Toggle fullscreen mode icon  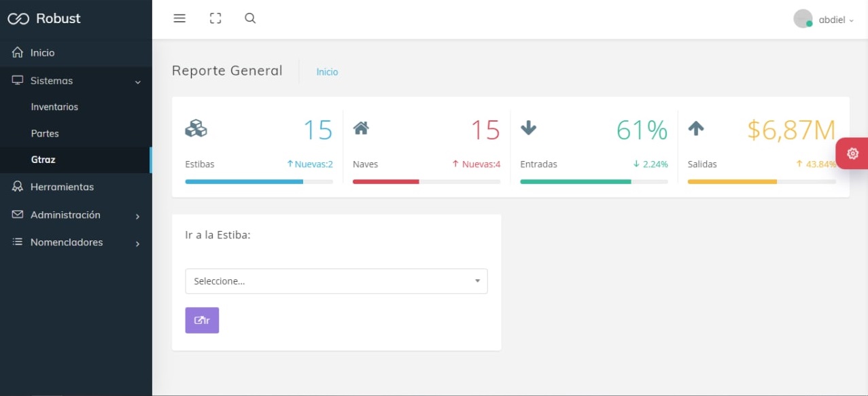coord(215,18)
